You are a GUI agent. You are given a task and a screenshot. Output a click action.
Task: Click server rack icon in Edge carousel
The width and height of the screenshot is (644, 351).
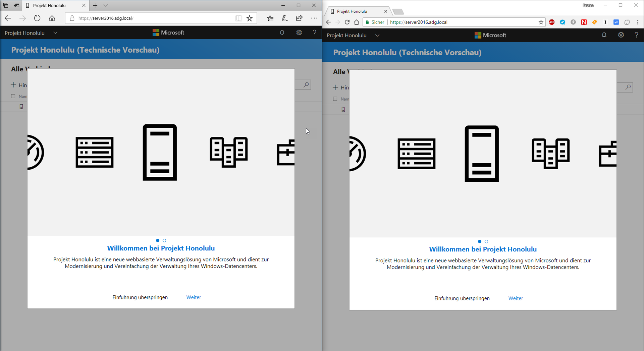click(x=95, y=152)
